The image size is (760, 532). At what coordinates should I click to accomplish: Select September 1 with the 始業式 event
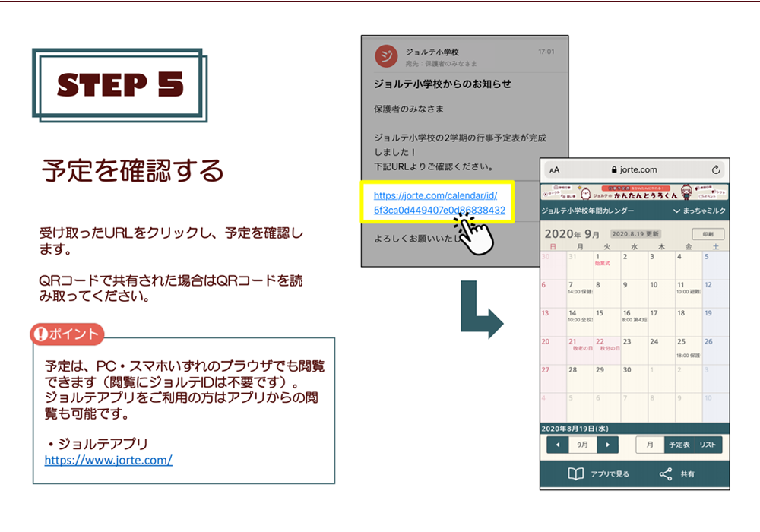click(x=606, y=265)
